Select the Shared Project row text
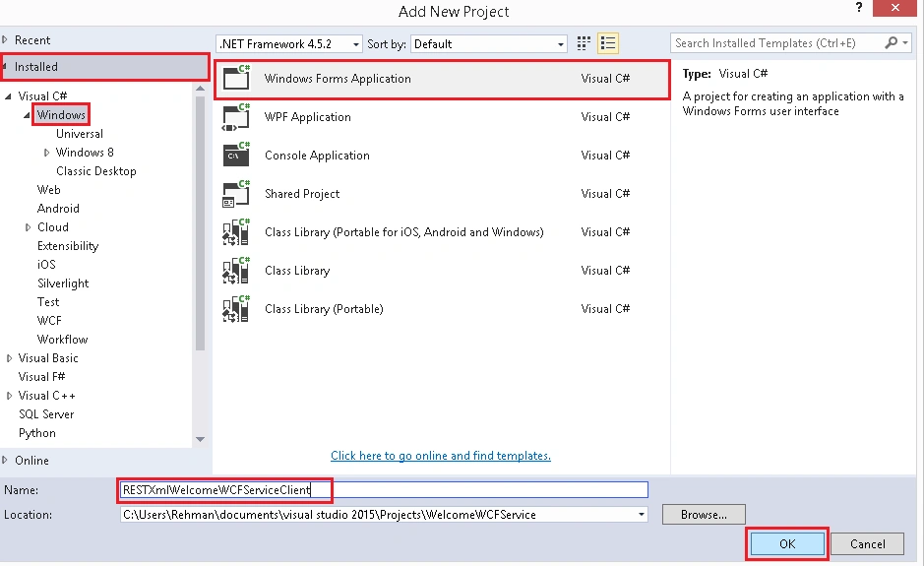The height and width of the screenshot is (566, 924). point(302,193)
